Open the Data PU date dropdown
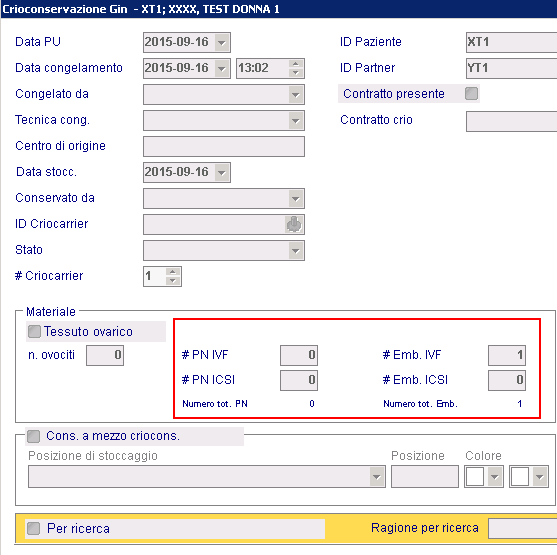Viewport: 557px width, 555px height. [x=222, y=42]
